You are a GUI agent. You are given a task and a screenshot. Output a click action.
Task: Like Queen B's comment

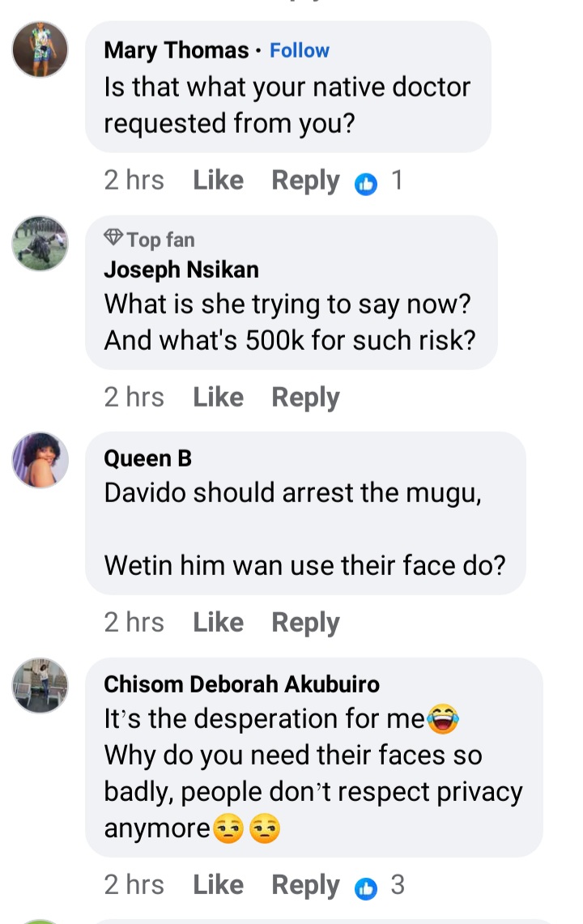tap(218, 622)
